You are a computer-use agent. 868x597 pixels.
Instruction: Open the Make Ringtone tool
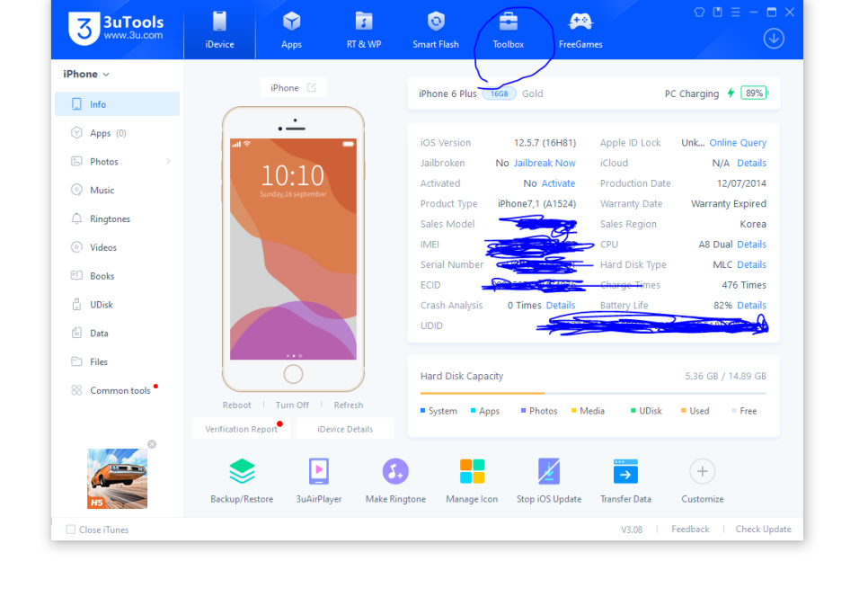point(395,481)
